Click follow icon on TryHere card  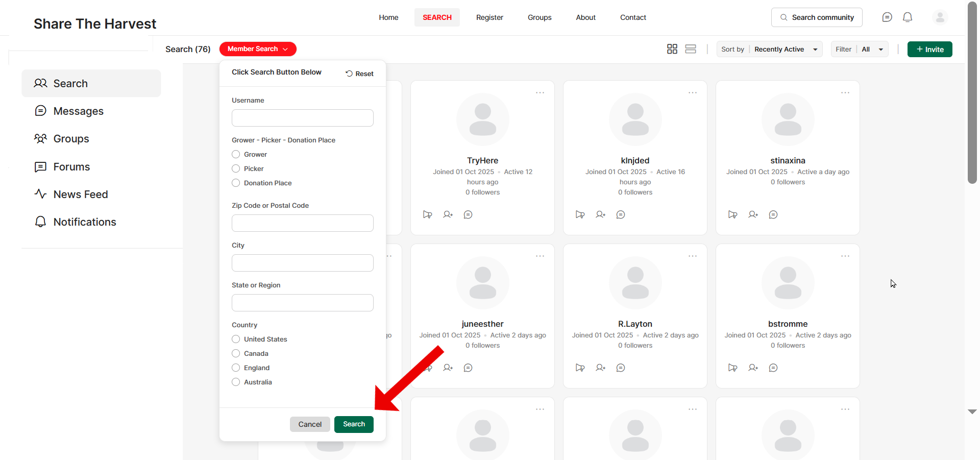428,214
